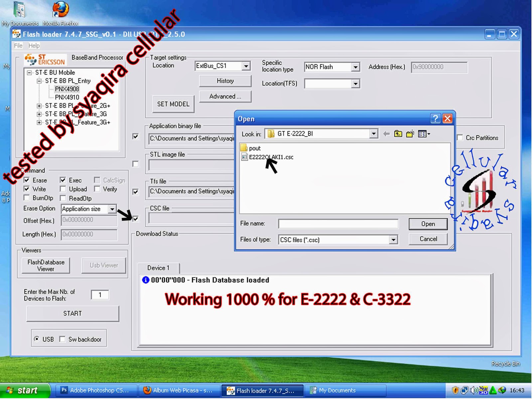The width and height of the screenshot is (532, 399).
Task: Click the help question mark in Open dialog
Action: click(x=435, y=118)
